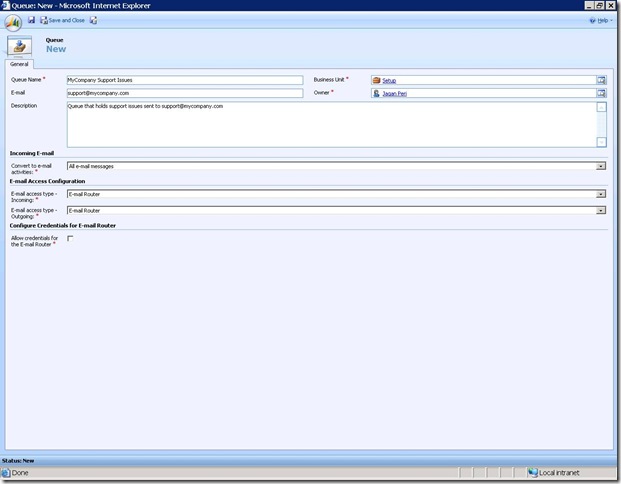This screenshot has width=621, height=484.
Task: Click the Jagan Peri owner link
Action: pyautogui.click(x=396, y=93)
